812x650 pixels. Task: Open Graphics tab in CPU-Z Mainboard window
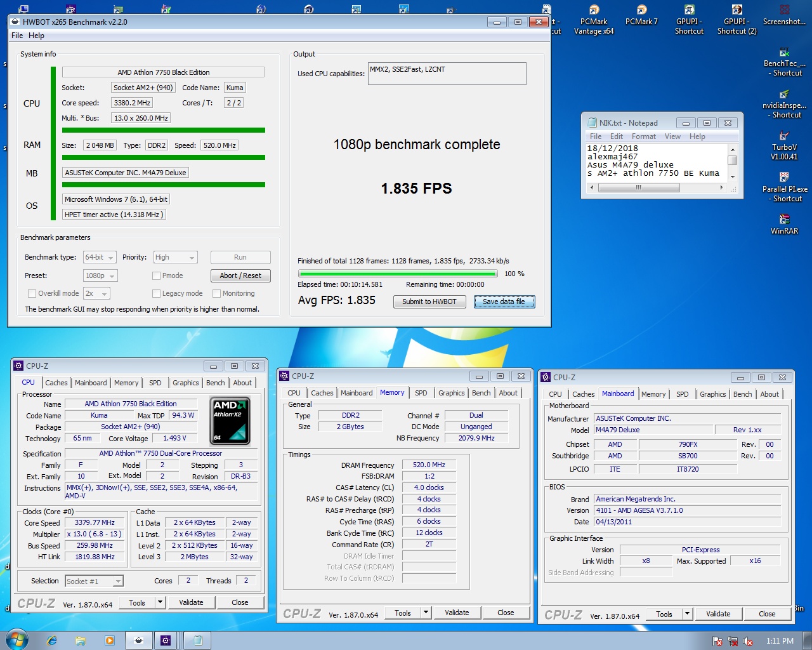pyautogui.click(x=712, y=394)
